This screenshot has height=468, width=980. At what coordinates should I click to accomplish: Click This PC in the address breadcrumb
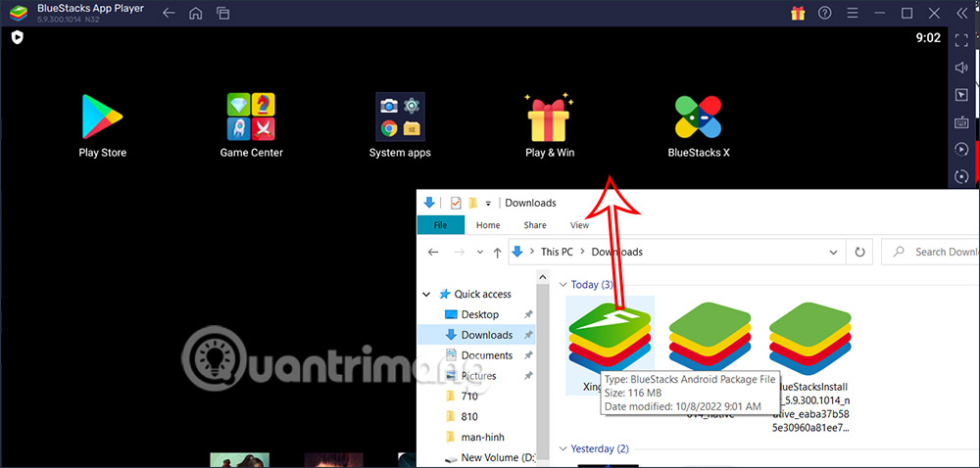tap(557, 252)
